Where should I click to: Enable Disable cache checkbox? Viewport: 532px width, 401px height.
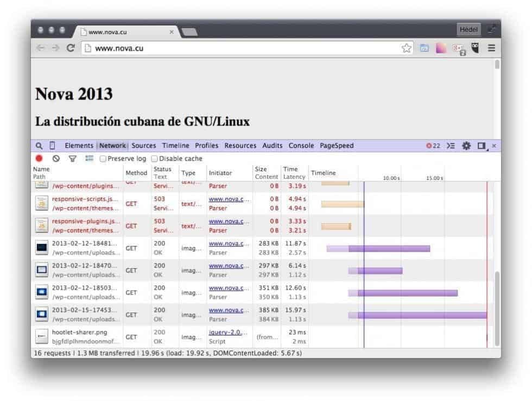click(x=154, y=159)
